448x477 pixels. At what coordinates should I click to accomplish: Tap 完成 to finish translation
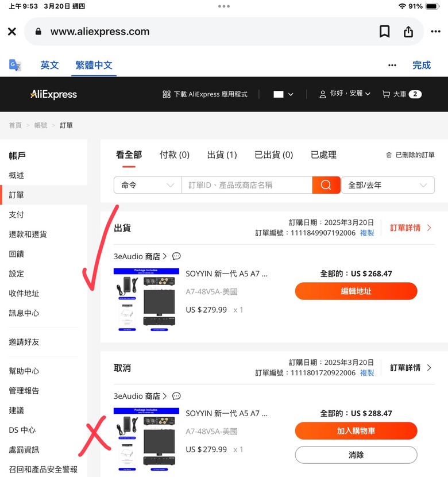[x=422, y=65]
